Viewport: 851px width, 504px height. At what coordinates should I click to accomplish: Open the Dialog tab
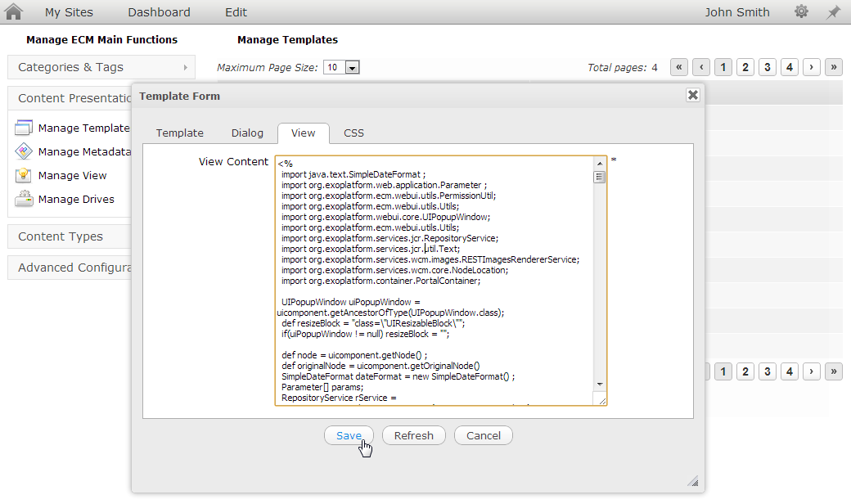pos(247,133)
